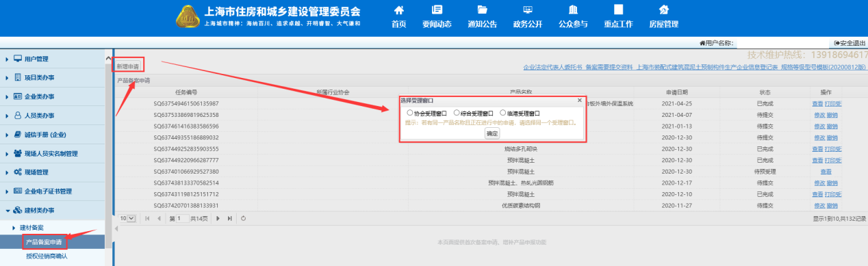The image size is (868, 266).
Task: Click 撤销 for task SQ637449355186889032
Action: pyautogui.click(x=832, y=137)
